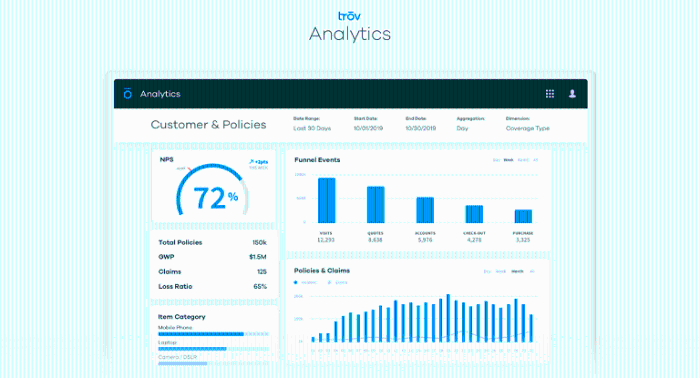Select All in Policies & Claims range
The height and width of the screenshot is (378, 700).
[x=532, y=271]
